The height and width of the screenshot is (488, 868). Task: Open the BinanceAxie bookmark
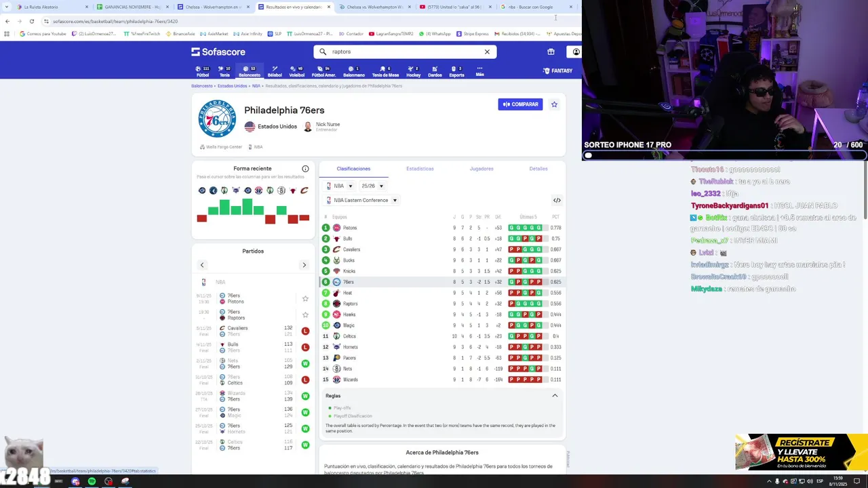coord(180,34)
